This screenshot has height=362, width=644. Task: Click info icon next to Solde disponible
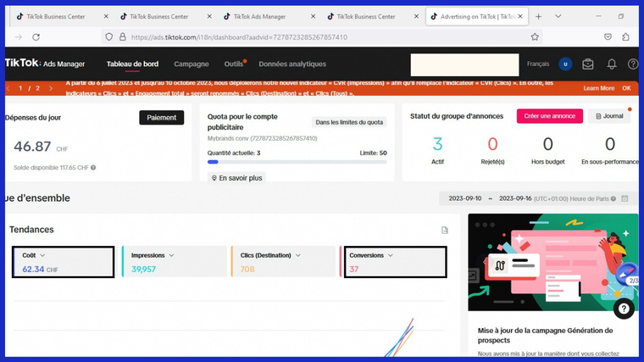pyautogui.click(x=93, y=168)
